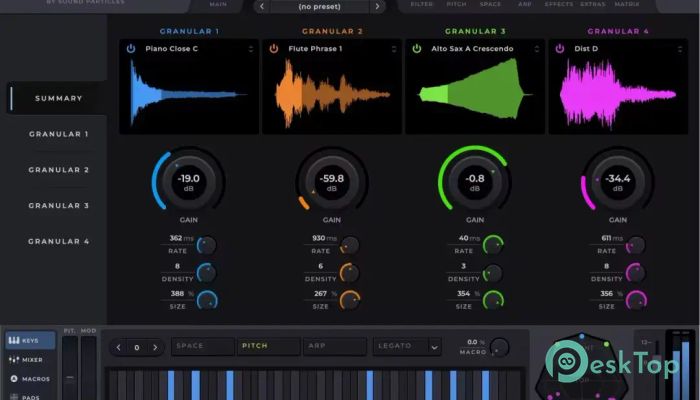Toggle power for Granular 2 Flute Phrase 1

pos(274,49)
